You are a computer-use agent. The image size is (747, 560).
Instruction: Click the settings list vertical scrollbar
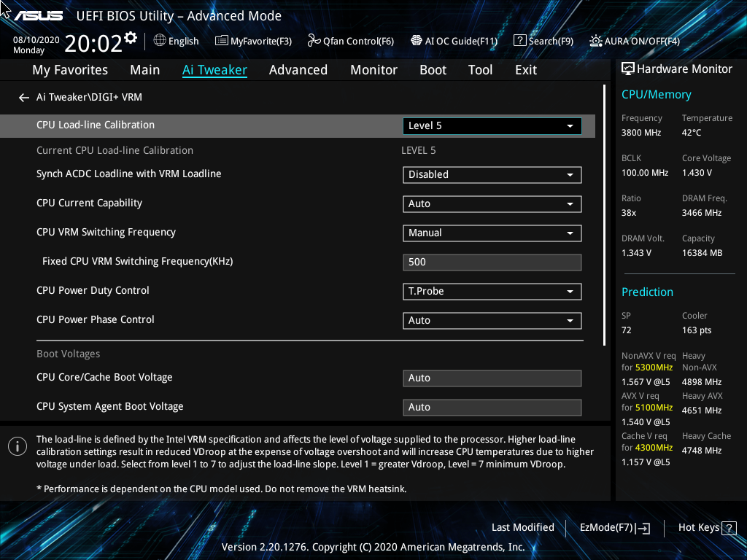click(x=604, y=215)
